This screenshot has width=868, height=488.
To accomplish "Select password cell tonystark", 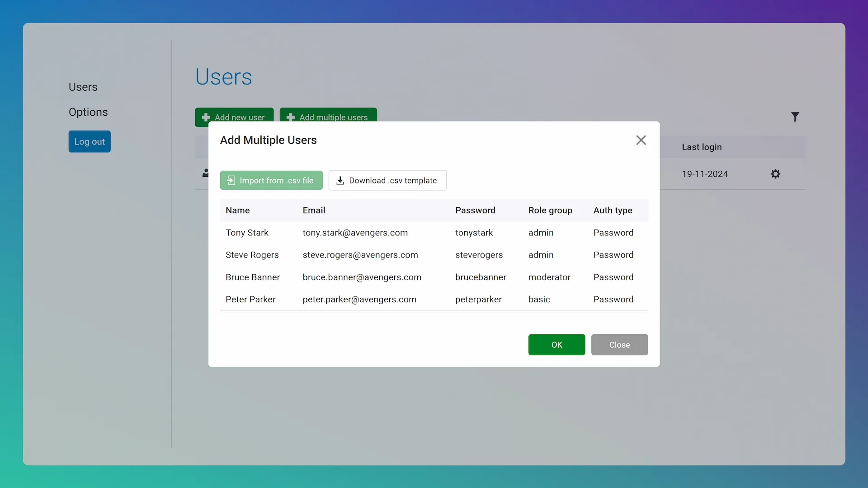I will (x=474, y=233).
